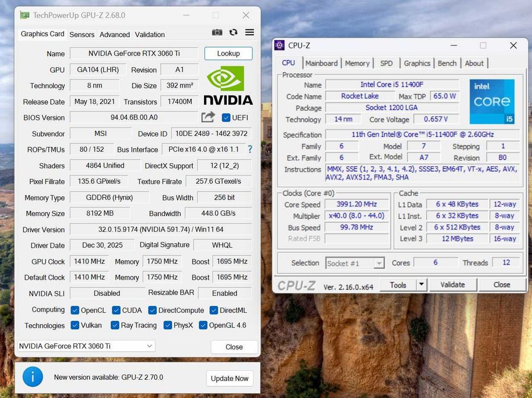532x398 pixels.
Task: Open the Bench tab in CPU-Z
Action: [447, 63]
